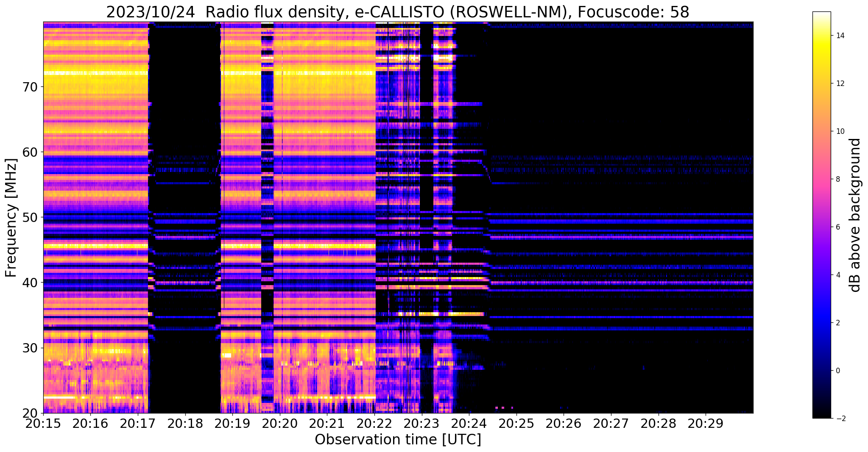Click the 'Frequency [MHz]' axis label

click(11, 218)
